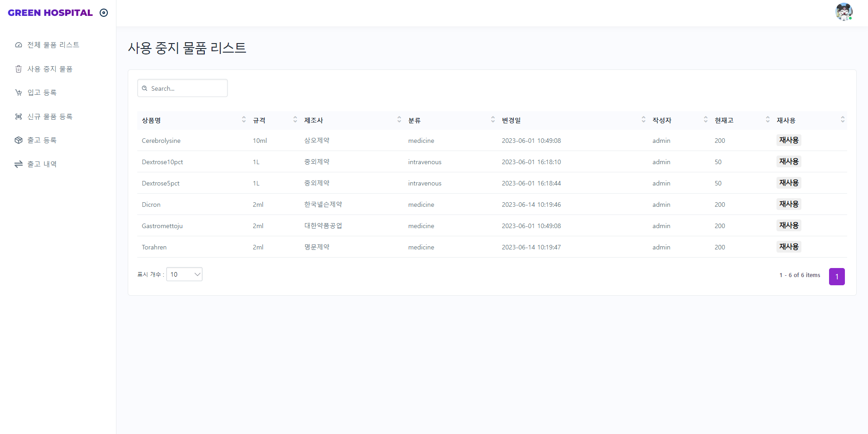Click the 10ml spec cell
868x434 pixels.
point(260,141)
